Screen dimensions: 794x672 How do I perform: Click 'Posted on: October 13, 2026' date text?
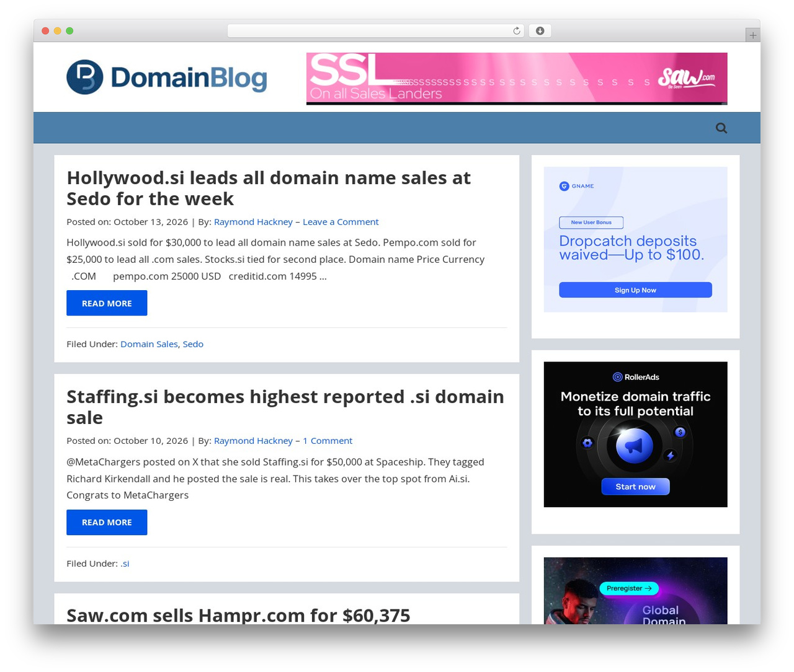[127, 222]
